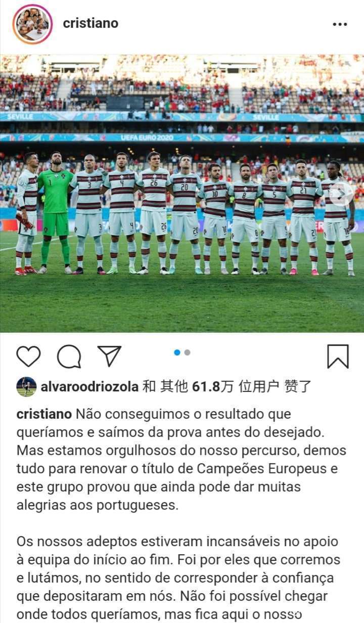
Task: Open comments with the speech bubble icon
Action: point(69,357)
